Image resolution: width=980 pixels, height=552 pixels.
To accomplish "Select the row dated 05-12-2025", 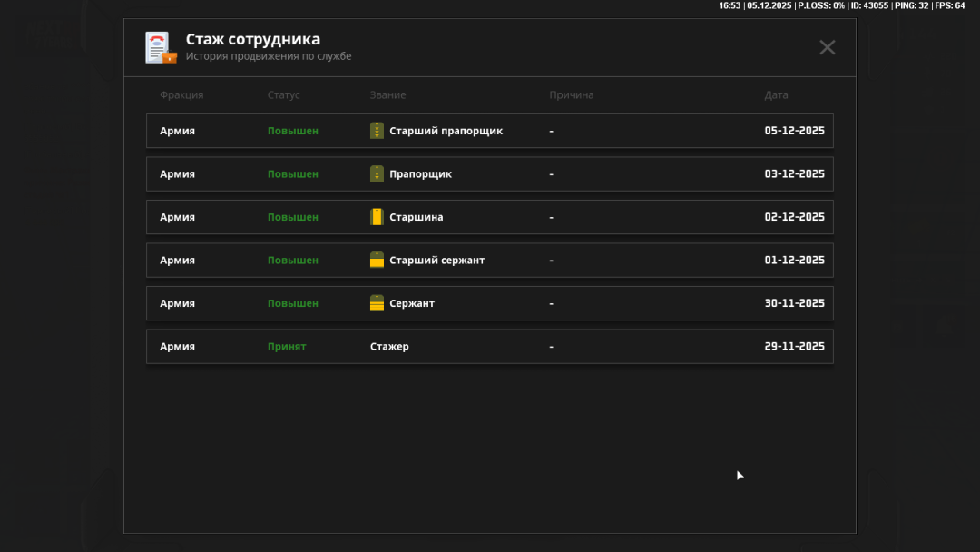I will coord(490,131).
